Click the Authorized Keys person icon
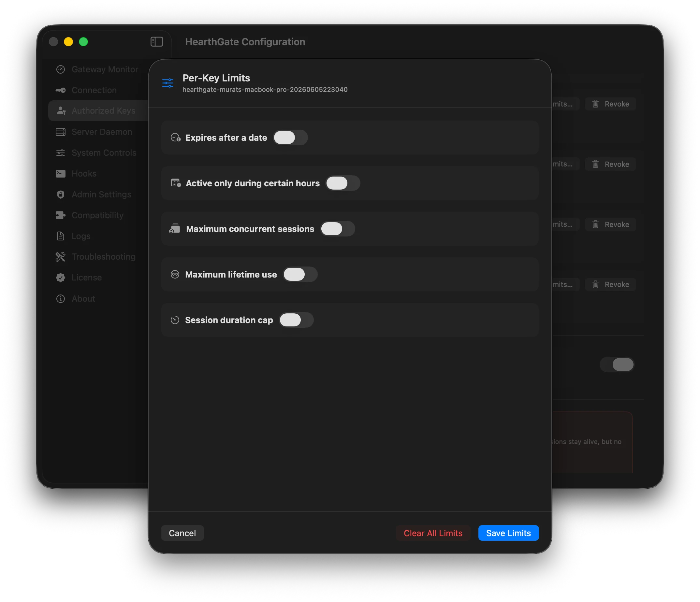700x602 pixels. (61, 111)
